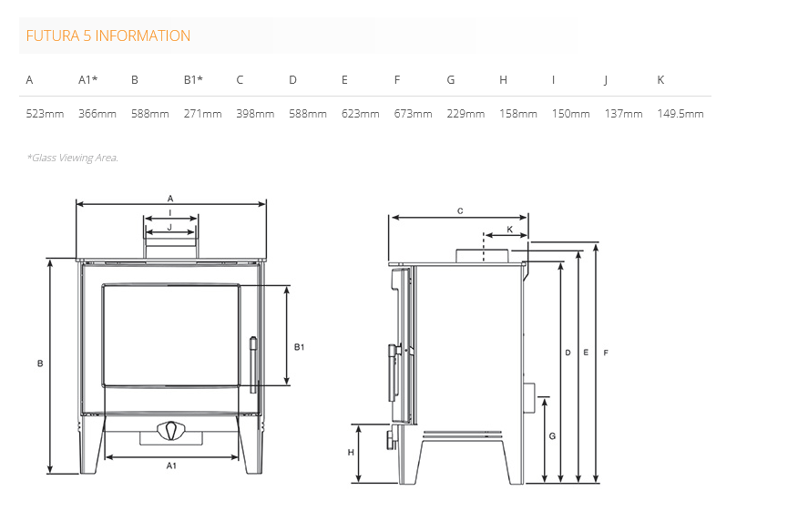Select the 623mm table cell
The height and width of the screenshot is (532, 798).
(361, 114)
